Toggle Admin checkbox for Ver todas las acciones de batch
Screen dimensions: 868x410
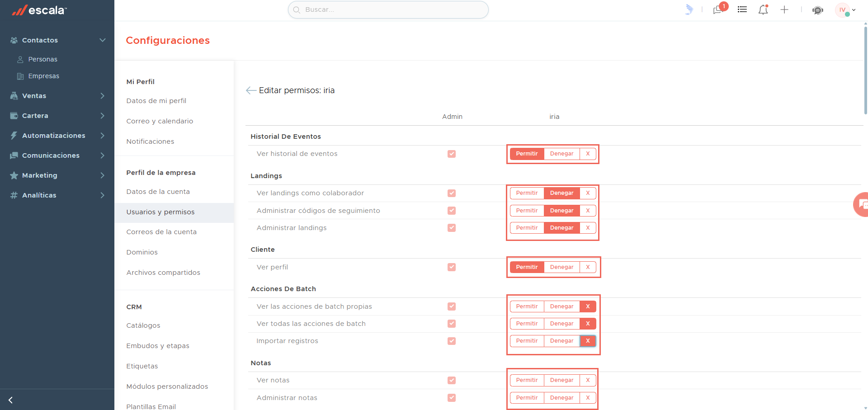[x=452, y=324]
